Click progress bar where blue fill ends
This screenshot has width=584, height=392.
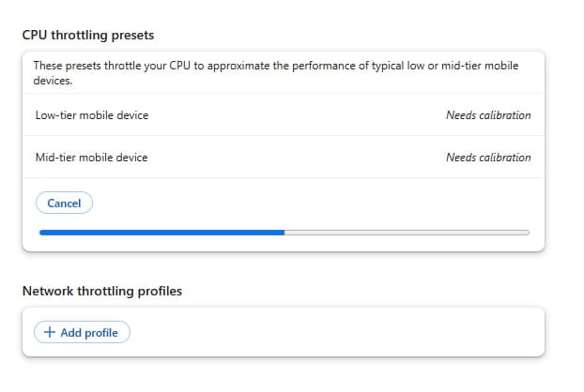click(x=284, y=232)
